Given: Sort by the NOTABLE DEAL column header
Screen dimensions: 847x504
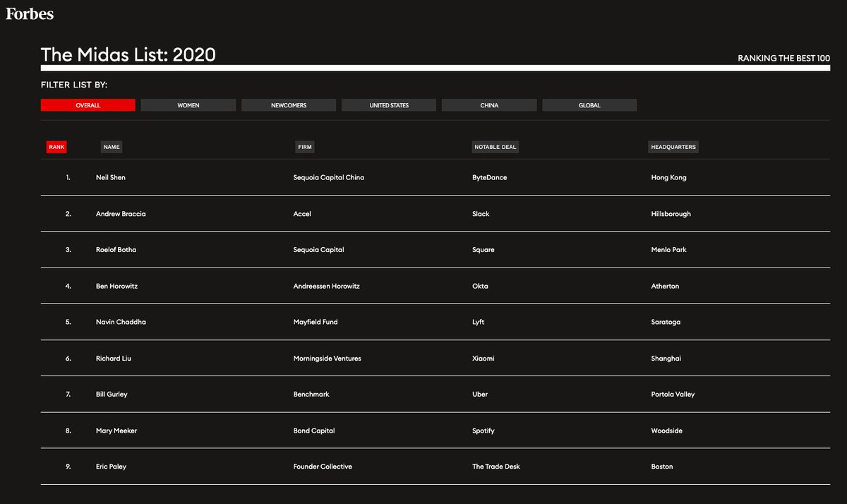Looking at the screenshot, I should pos(495,147).
